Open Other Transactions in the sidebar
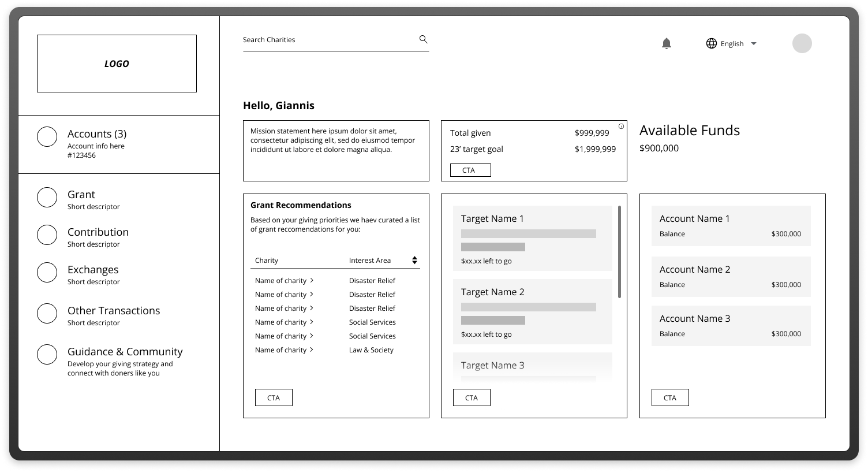 [x=114, y=310]
